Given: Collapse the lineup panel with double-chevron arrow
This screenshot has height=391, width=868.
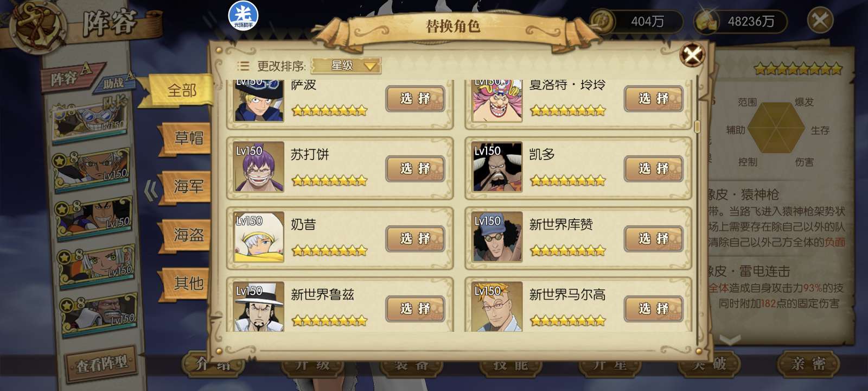Looking at the screenshot, I should click(150, 190).
